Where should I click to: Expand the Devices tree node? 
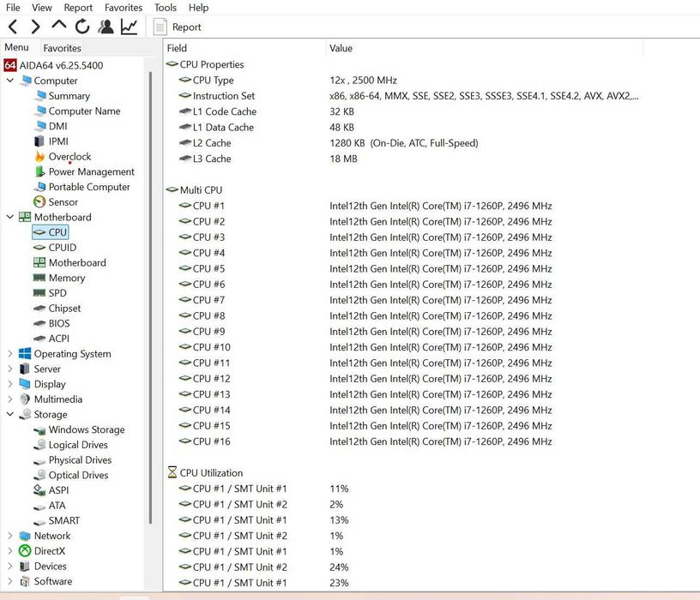(9, 566)
